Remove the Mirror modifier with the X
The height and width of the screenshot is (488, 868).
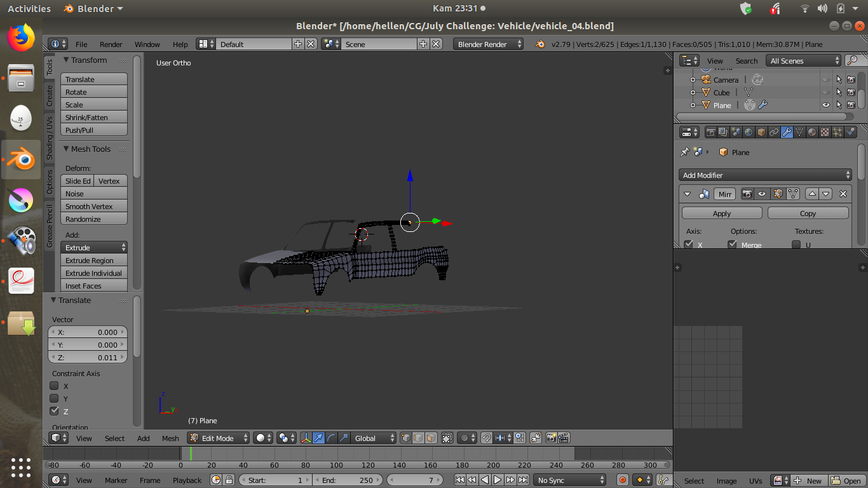(843, 194)
